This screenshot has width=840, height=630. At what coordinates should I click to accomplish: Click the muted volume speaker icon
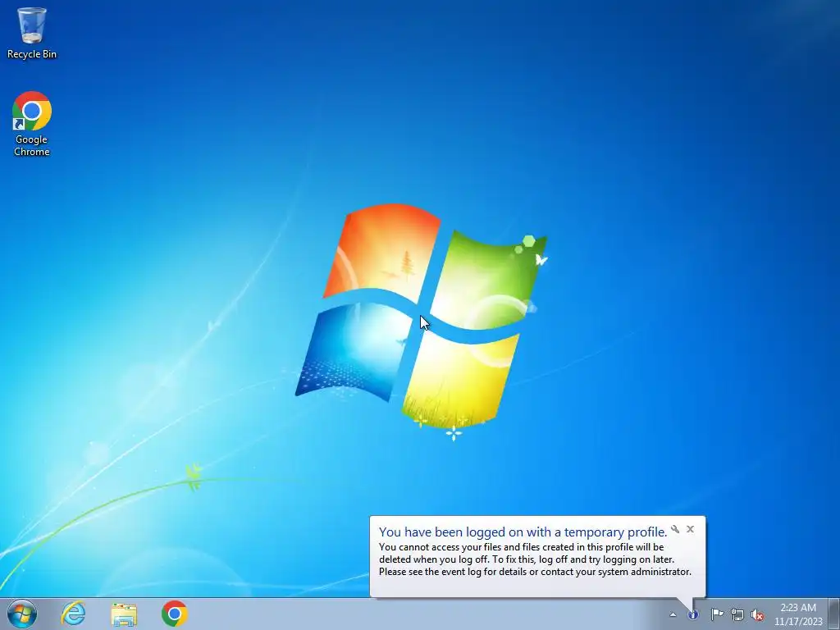pos(757,614)
